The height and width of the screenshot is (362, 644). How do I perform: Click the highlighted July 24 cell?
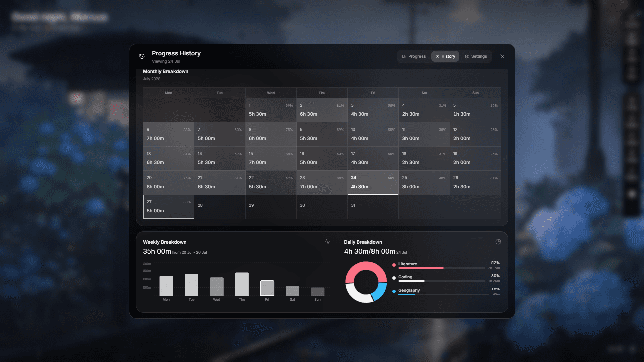(x=373, y=183)
